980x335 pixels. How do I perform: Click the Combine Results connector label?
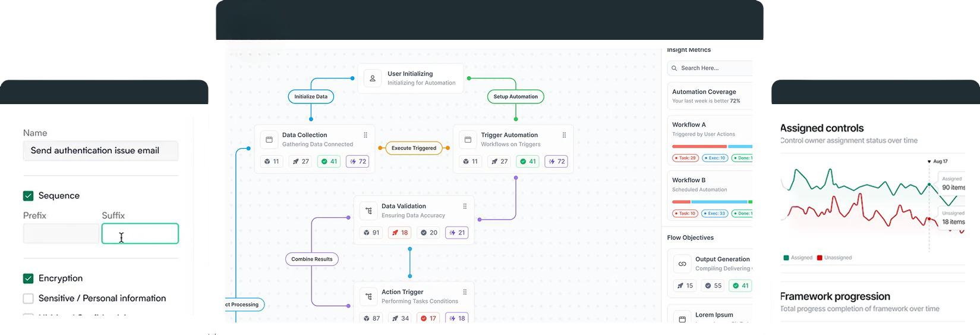(312, 259)
